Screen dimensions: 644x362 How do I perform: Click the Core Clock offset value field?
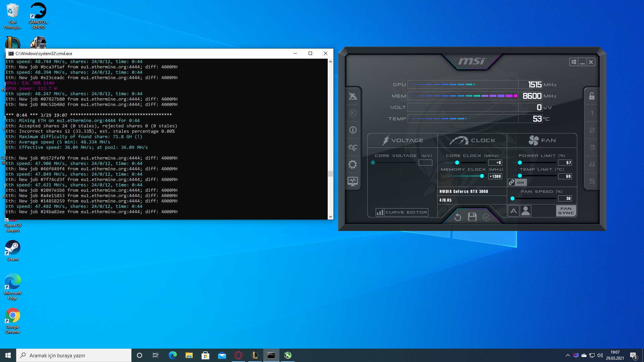[x=495, y=163]
